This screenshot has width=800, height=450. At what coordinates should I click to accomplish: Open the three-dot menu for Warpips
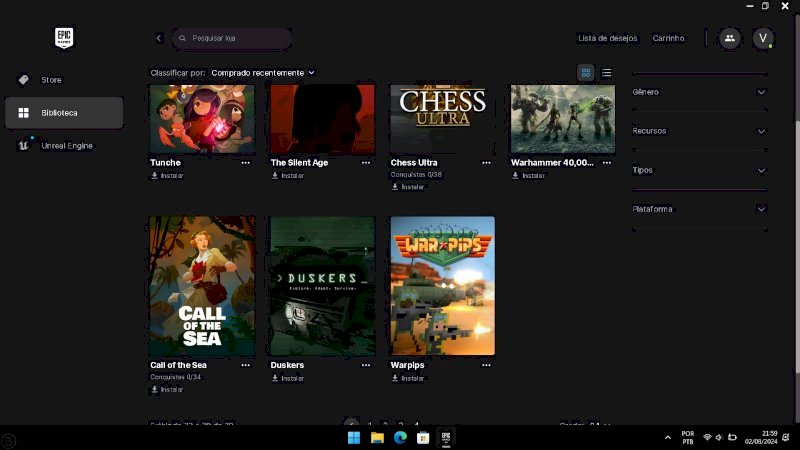click(x=486, y=365)
